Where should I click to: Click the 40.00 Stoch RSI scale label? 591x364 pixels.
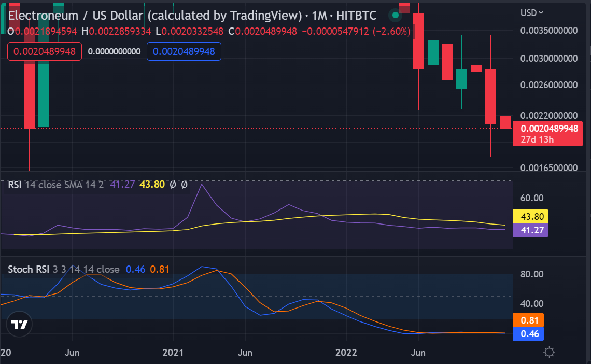click(532, 304)
